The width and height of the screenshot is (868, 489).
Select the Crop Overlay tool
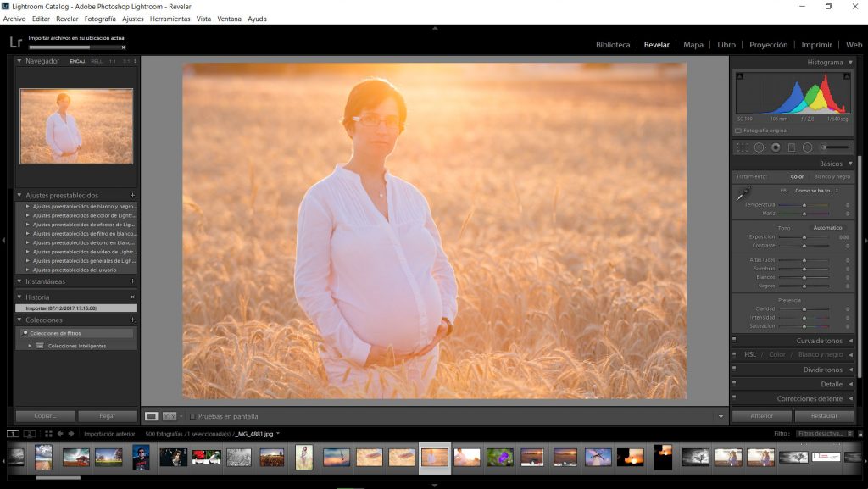coord(743,147)
